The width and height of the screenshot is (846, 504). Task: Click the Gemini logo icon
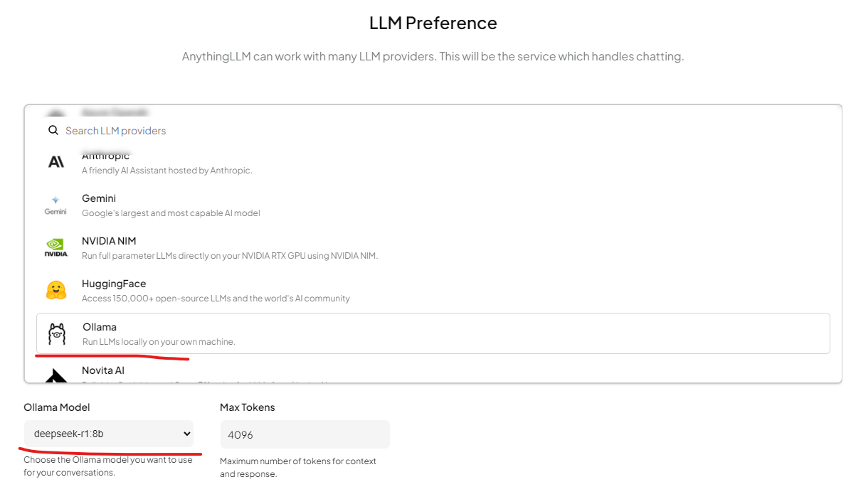pos(55,205)
